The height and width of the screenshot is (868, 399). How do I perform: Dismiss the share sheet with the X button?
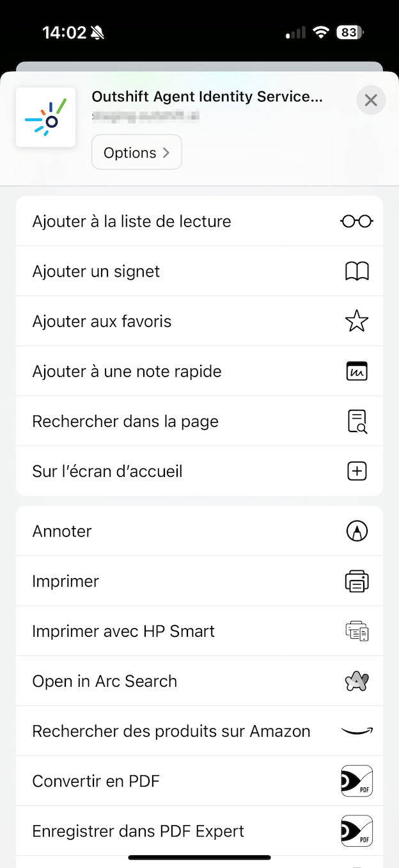(x=371, y=100)
